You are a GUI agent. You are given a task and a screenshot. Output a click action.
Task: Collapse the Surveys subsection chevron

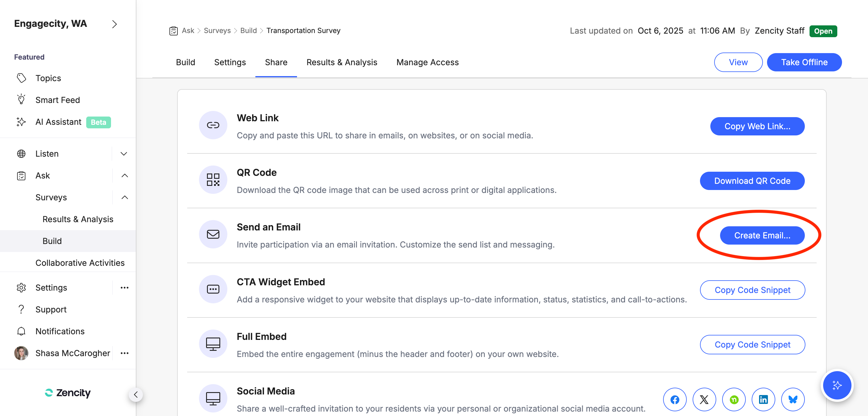124,197
